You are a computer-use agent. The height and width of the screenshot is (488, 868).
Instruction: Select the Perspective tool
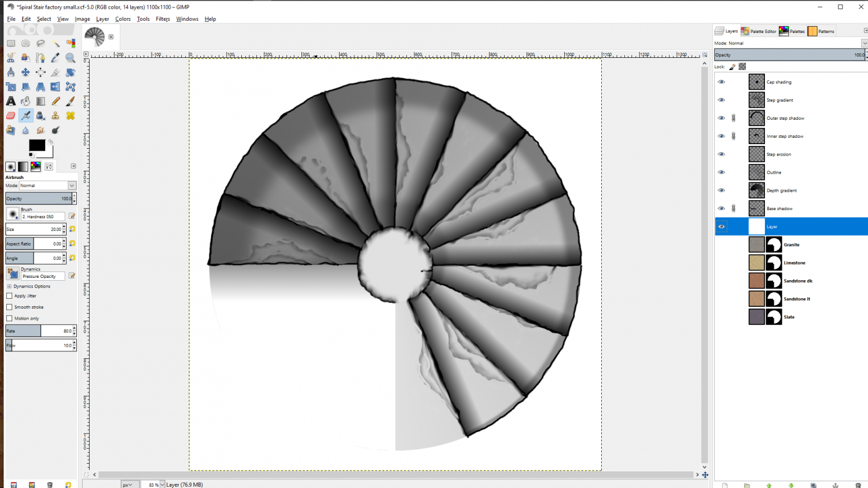coord(41,87)
